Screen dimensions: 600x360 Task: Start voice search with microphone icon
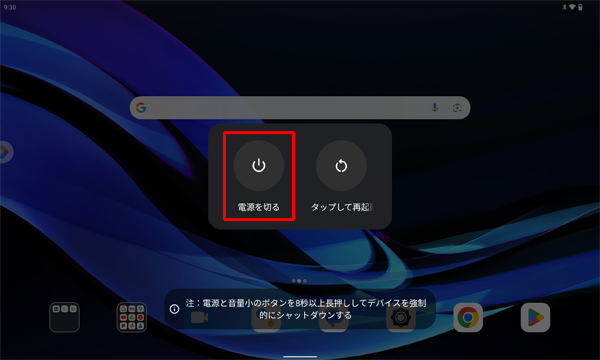435,108
